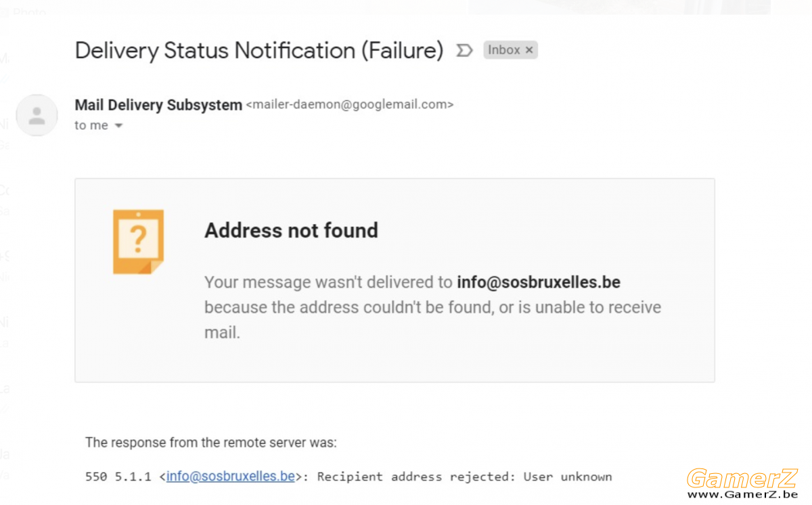Viewport: 812px width, 505px height.
Task: Click the orange question mark note icon
Action: (x=138, y=242)
